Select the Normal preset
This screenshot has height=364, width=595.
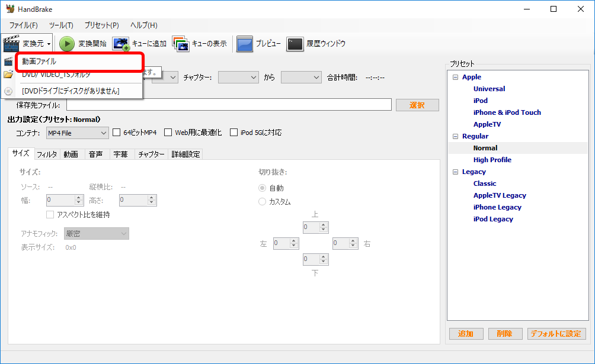[x=485, y=148]
